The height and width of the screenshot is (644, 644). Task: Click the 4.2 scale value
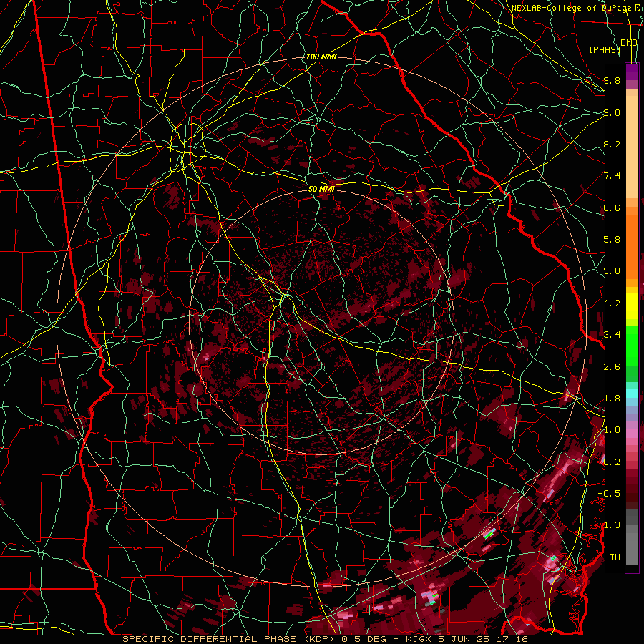(612, 303)
